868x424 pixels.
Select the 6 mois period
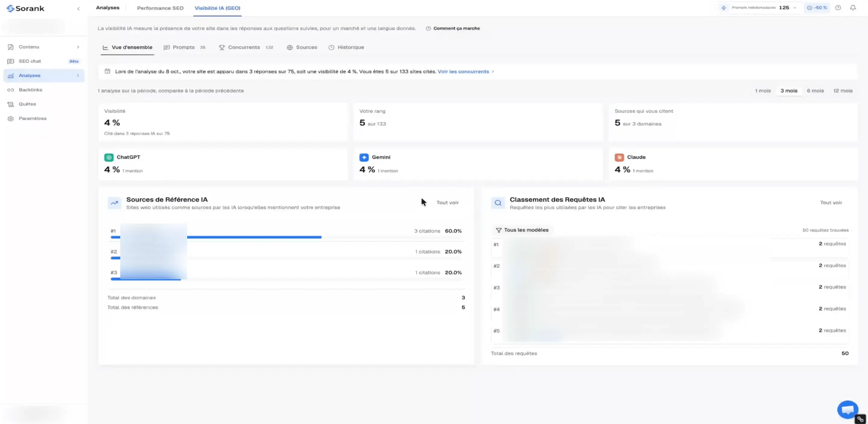(x=815, y=91)
